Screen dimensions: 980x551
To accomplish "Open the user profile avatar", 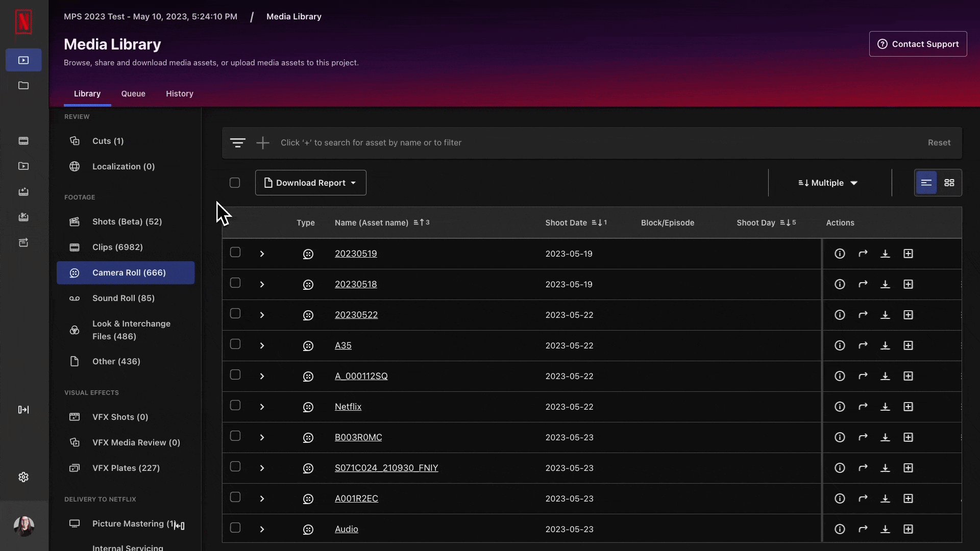I will click(23, 526).
